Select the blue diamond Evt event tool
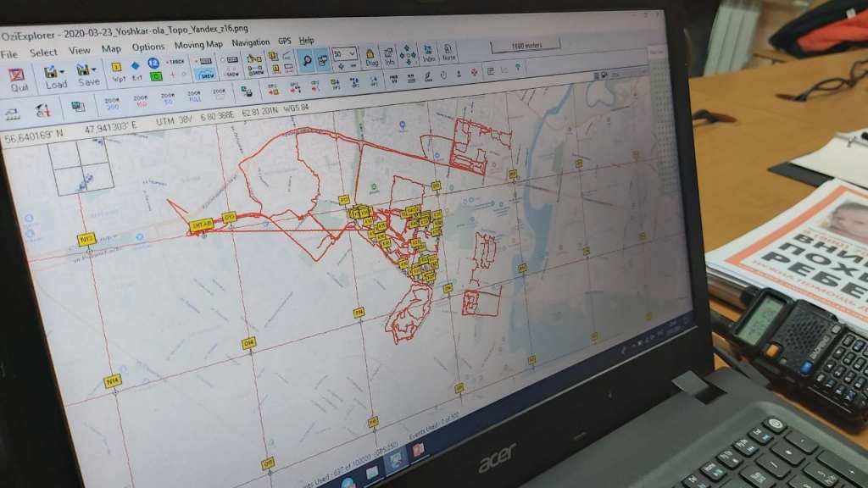Viewport: 868px width, 488px height. tap(136, 71)
